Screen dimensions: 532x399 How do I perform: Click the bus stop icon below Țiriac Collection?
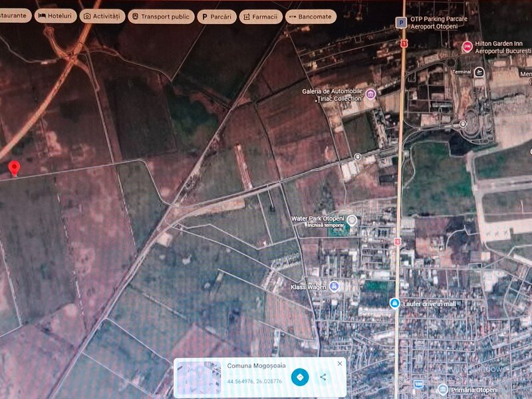coord(357,157)
